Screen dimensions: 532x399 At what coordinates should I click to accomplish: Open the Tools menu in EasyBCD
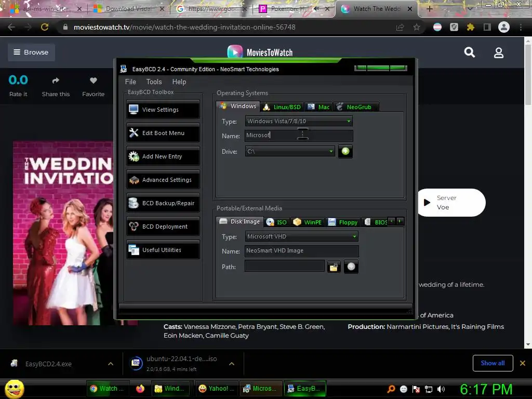point(154,82)
